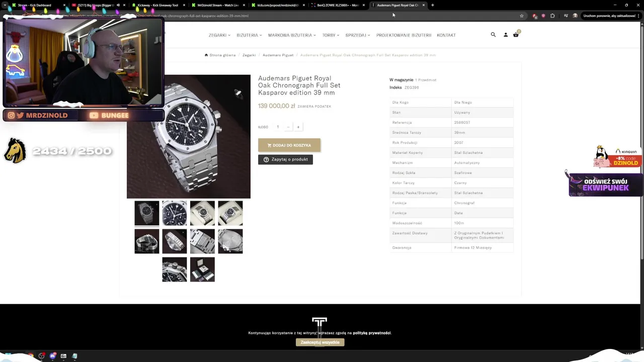Select fourth thumbnail in first row
The width and height of the screenshot is (644, 362).
click(230, 213)
